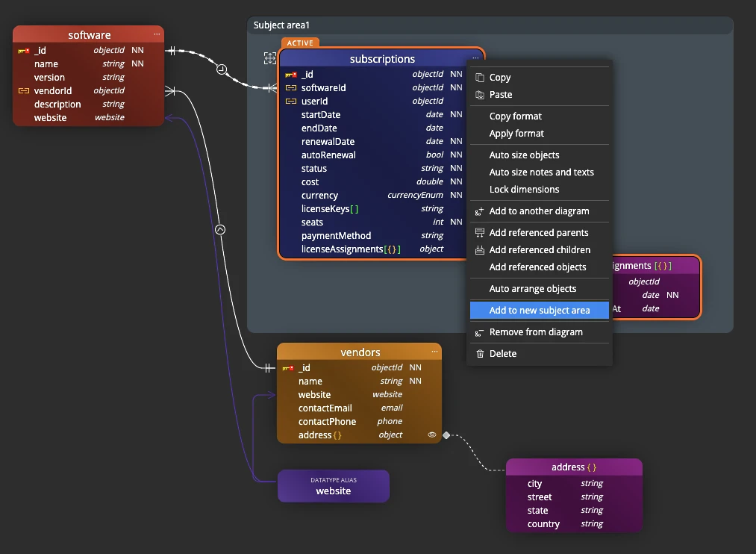Select the website datatype alias box
The height and width of the screenshot is (554, 756).
(333, 486)
